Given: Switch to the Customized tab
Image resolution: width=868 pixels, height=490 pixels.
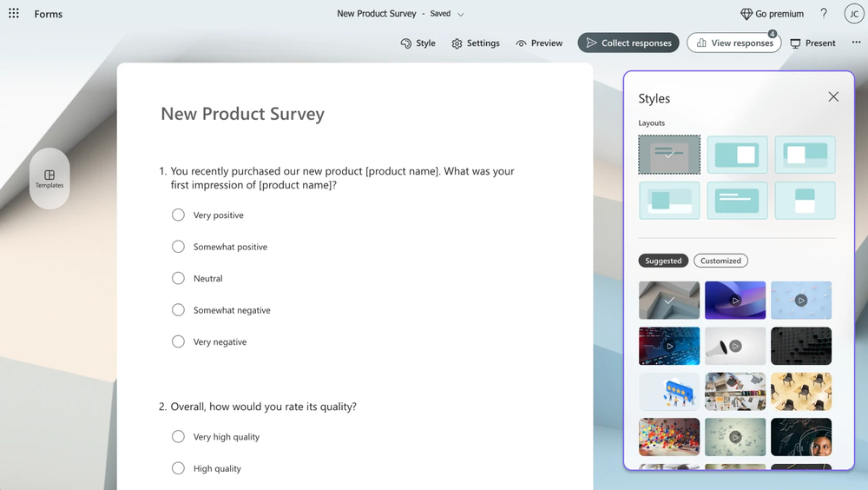Looking at the screenshot, I should (x=720, y=261).
